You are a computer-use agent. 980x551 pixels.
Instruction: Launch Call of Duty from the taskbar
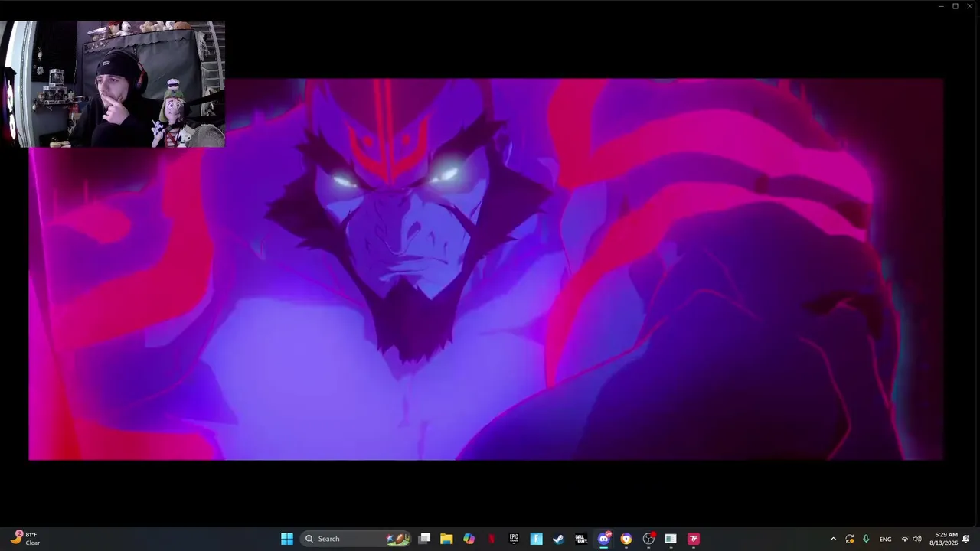581,539
